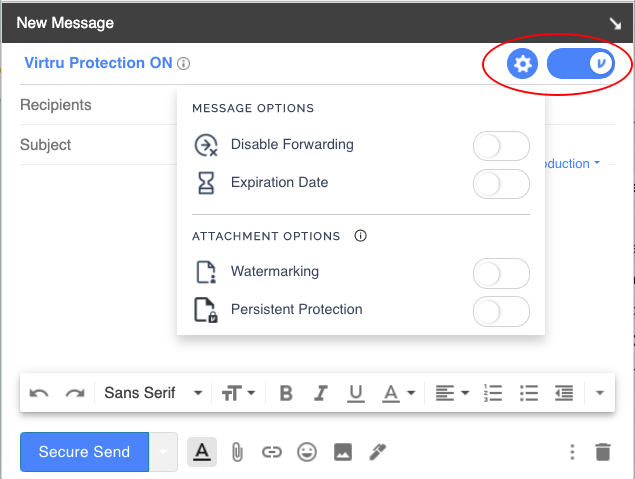Open the text alignment dropdown
The width and height of the screenshot is (635, 479).
(452, 393)
